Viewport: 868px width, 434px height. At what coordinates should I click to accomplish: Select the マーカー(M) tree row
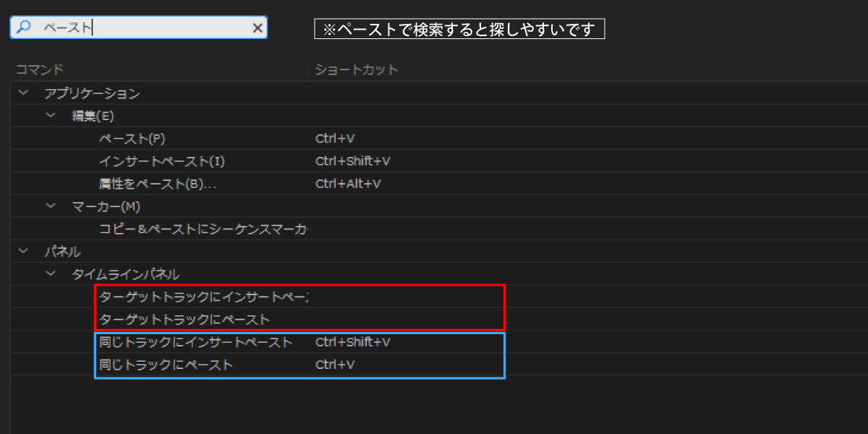tap(439, 206)
